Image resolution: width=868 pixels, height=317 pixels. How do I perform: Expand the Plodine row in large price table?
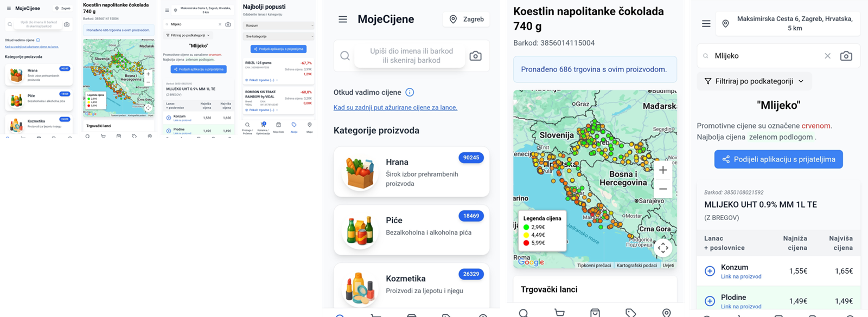coord(710,301)
